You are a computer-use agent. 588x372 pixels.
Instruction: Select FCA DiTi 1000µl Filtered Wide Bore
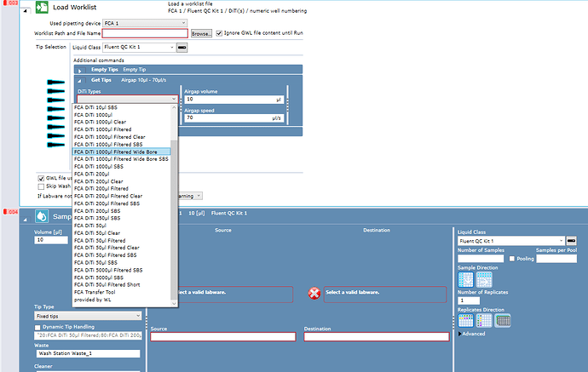coord(121,152)
